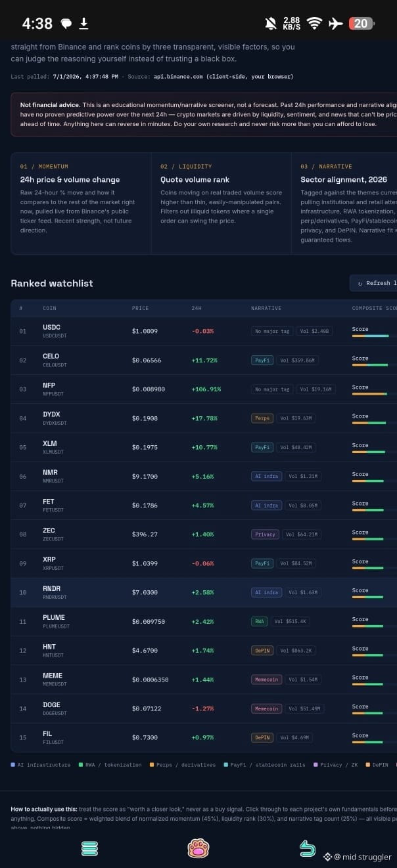Select the NMR coin name
Image resolution: width=397 pixels, height=868 pixels.
[x=50, y=472]
